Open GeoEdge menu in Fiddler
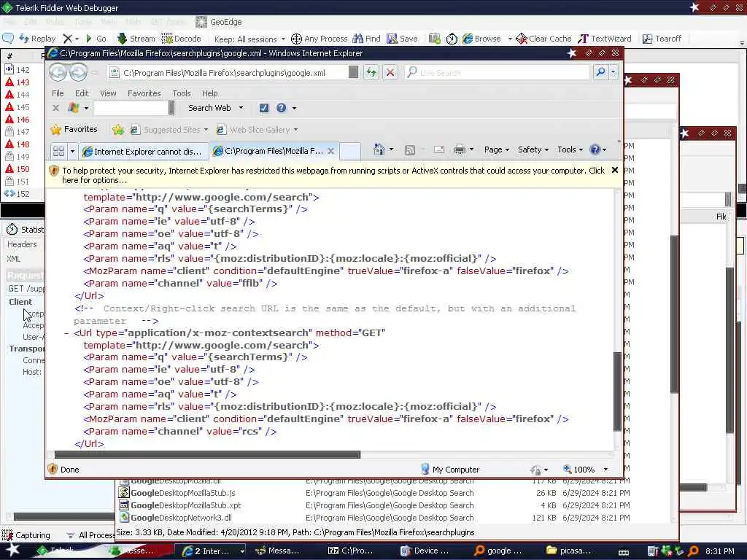Viewport: 747px width, 560px height. point(219,22)
